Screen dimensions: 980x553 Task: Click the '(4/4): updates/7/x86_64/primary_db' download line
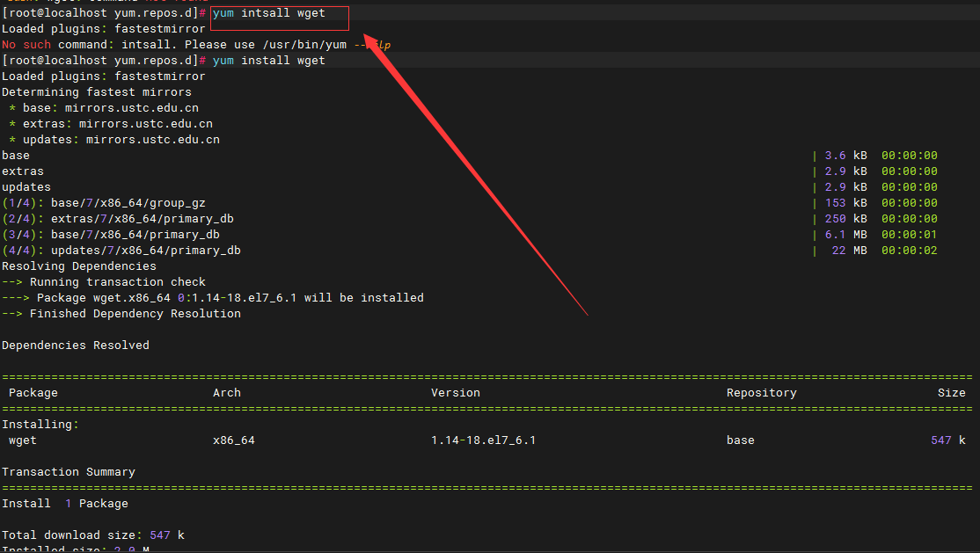click(121, 251)
